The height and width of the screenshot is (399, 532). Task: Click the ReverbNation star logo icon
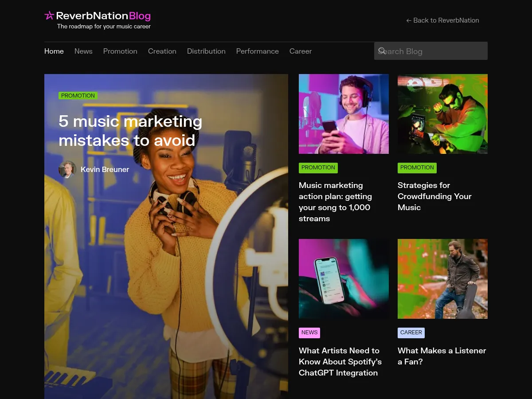tap(49, 16)
